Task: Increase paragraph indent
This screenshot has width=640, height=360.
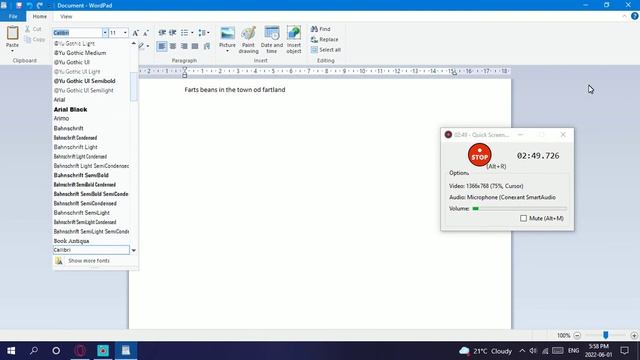Action: [x=173, y=33]
